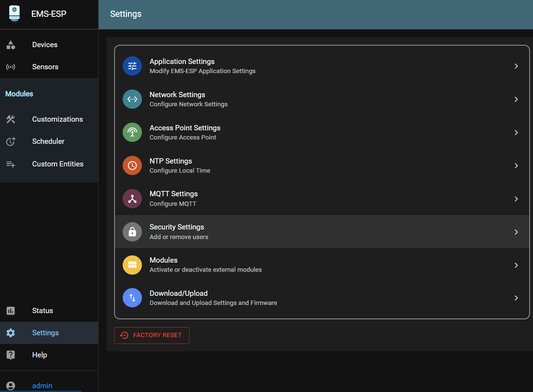Viewport: 533px width, 392px height.
Task: Click the Download/Upload arrows icon
Action: coord(132,298)
